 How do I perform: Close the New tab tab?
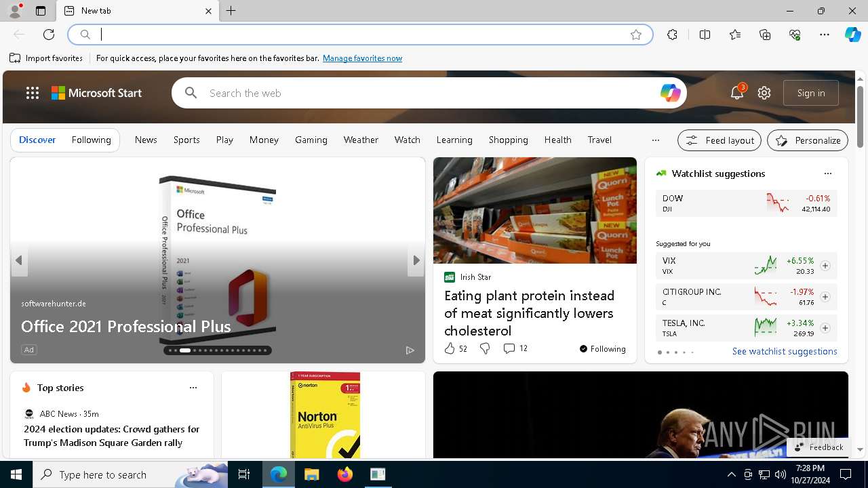[x=208, y=11]
